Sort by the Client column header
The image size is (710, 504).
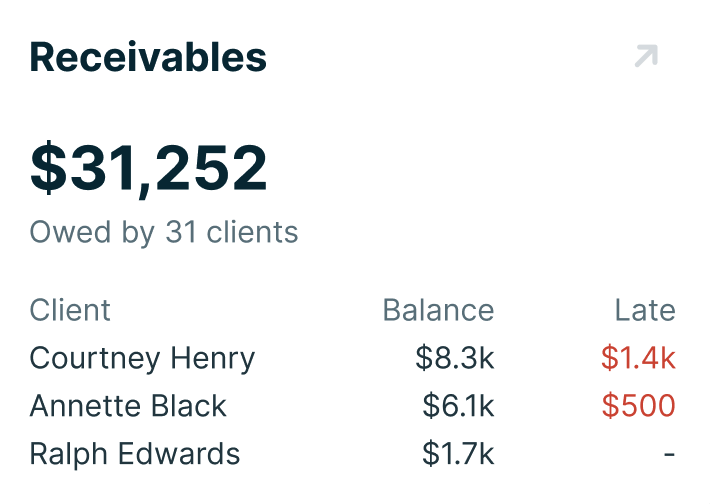[x=70, y=310]
